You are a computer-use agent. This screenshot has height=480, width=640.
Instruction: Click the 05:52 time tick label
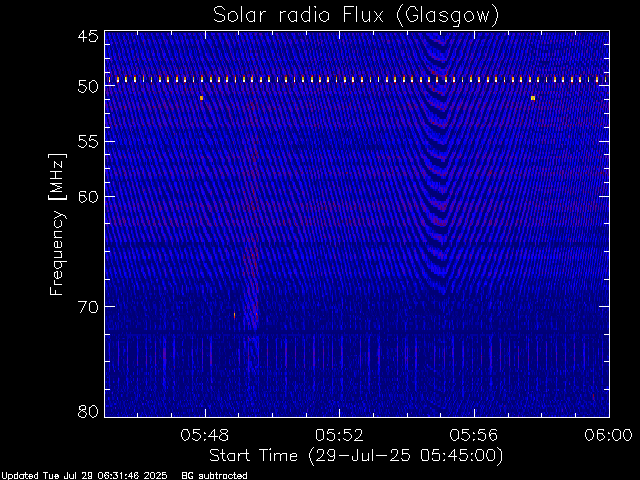pos(339,435)
